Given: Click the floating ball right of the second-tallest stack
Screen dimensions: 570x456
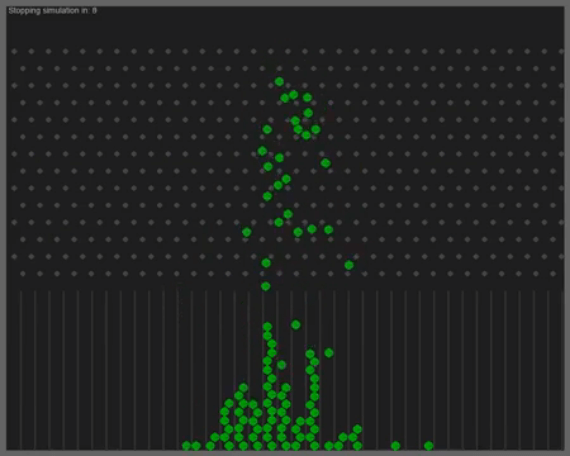Looking at the screenshot, I should tap(329, 353).
